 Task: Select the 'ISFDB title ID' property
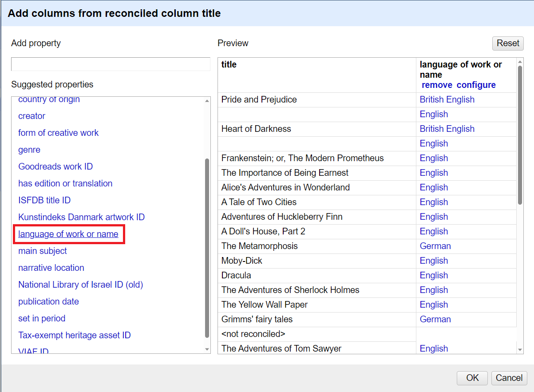[44, 200]
